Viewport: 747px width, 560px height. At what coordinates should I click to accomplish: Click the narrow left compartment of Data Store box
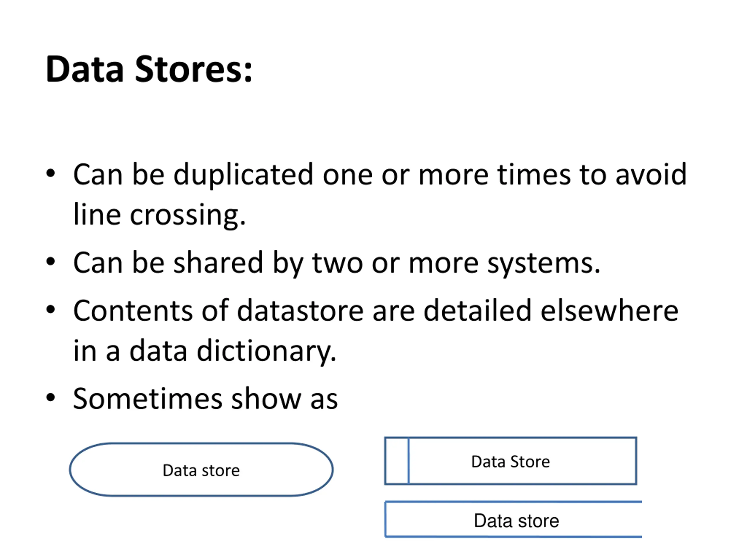tap(397, 461)
